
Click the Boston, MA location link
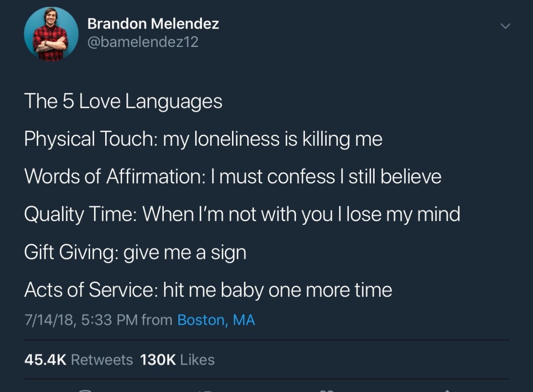pyautogui.click(x=216, y=320)
